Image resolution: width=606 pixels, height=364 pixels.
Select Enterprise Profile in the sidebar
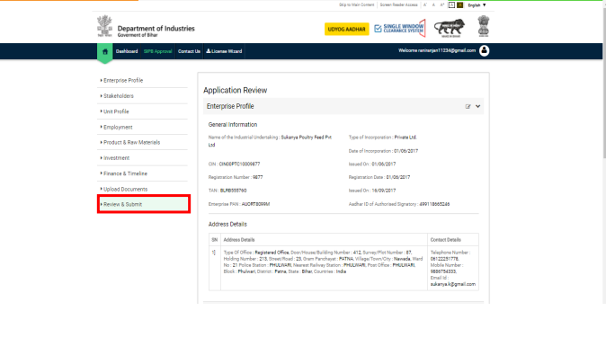point(142,80)
